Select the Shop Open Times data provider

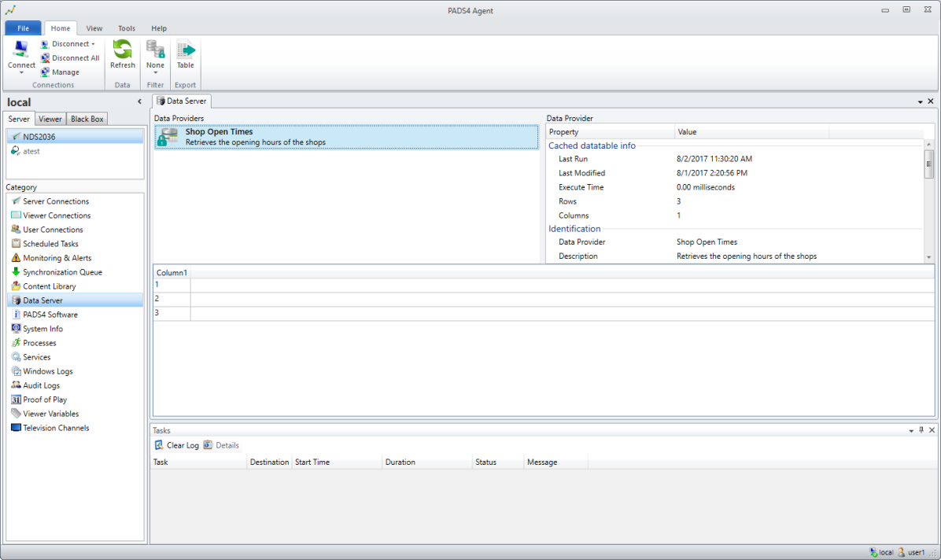pyautogui.click(x=346, y=138)
